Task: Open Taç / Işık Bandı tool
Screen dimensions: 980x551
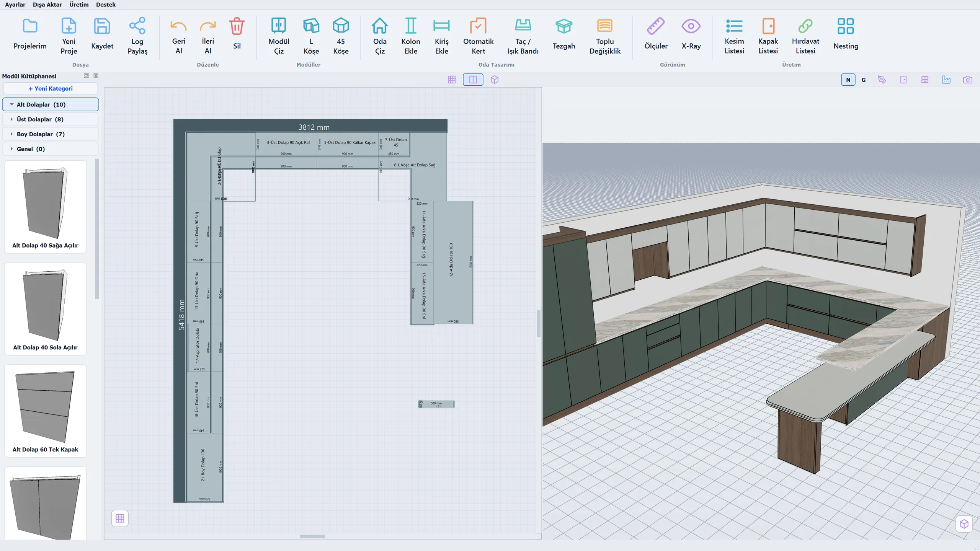Action: point(523,36)
